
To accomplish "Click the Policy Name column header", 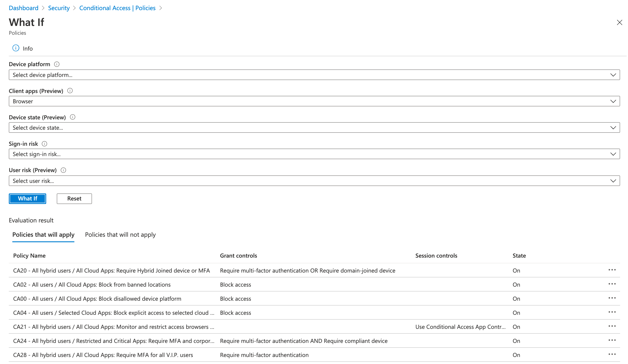I will click(29, 255).
